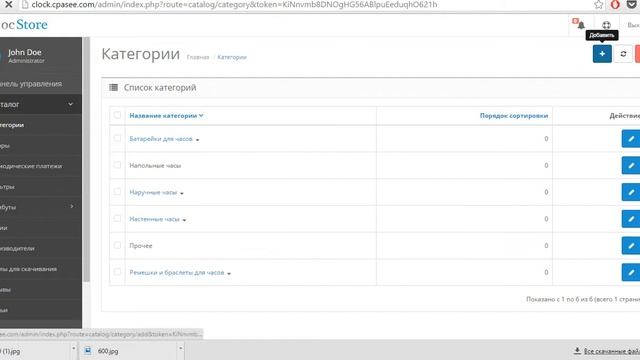Open Панель управления in the sidebar

coord(31,84)
